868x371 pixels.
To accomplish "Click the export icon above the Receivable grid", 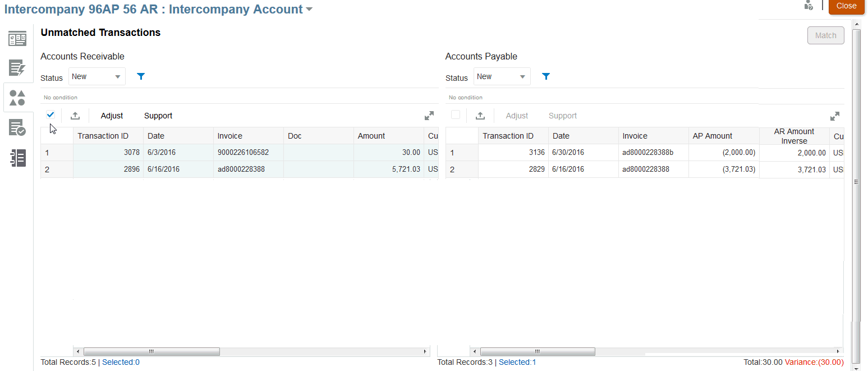I will click(x=75, y=115).
